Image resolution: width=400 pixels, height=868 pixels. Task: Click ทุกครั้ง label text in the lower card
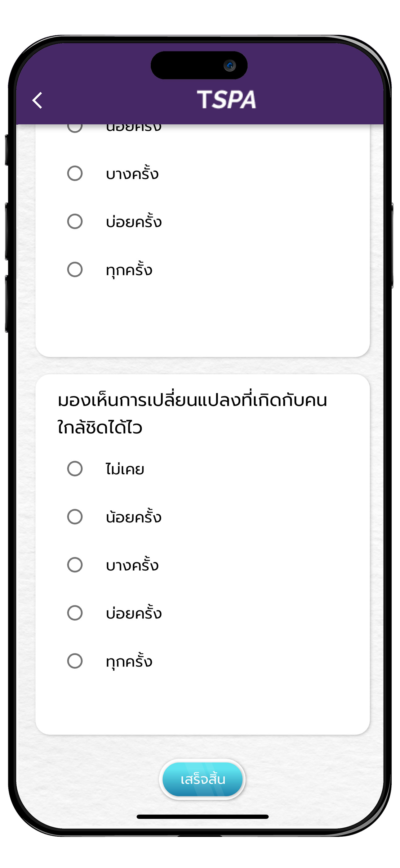pyautogui.click(x=129, y=662)
